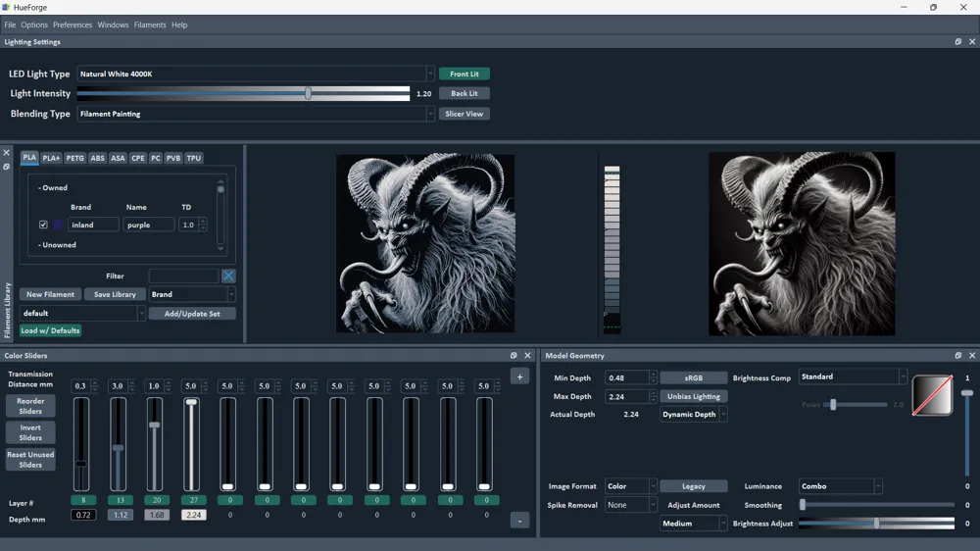
Task: Open the Spike Removal dropdown
Action: click(x=630, y=505)
